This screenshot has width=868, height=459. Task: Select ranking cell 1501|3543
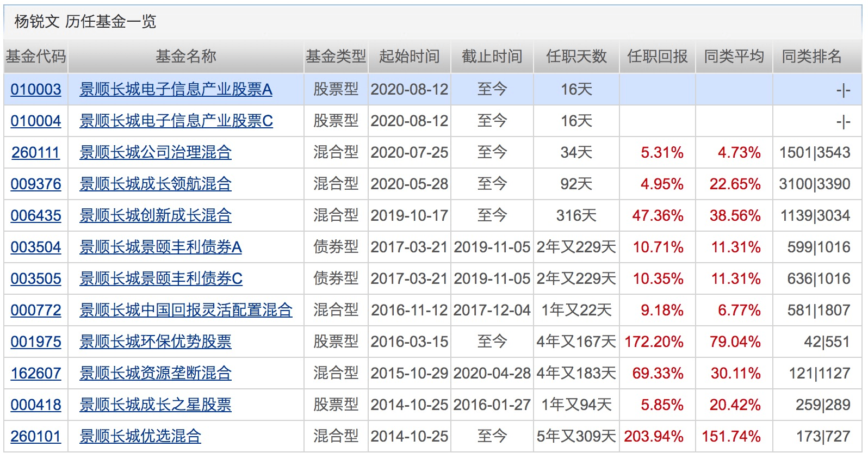point(815,152)
